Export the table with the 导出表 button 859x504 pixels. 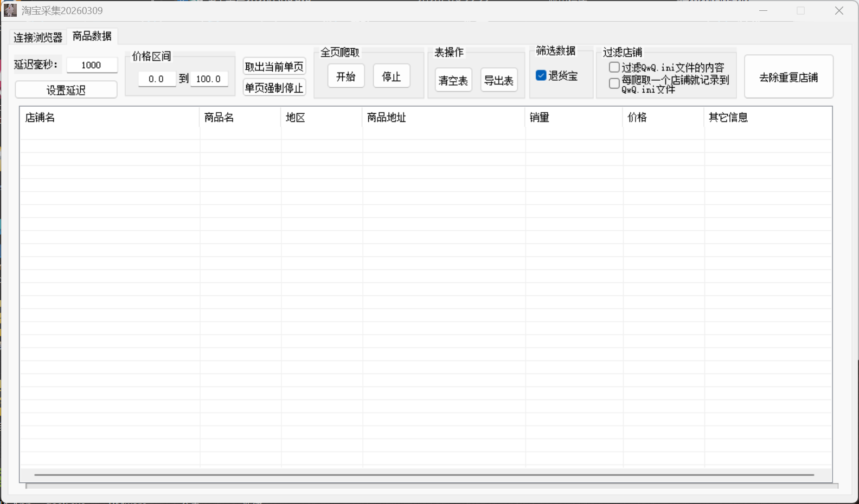point(499,80)
